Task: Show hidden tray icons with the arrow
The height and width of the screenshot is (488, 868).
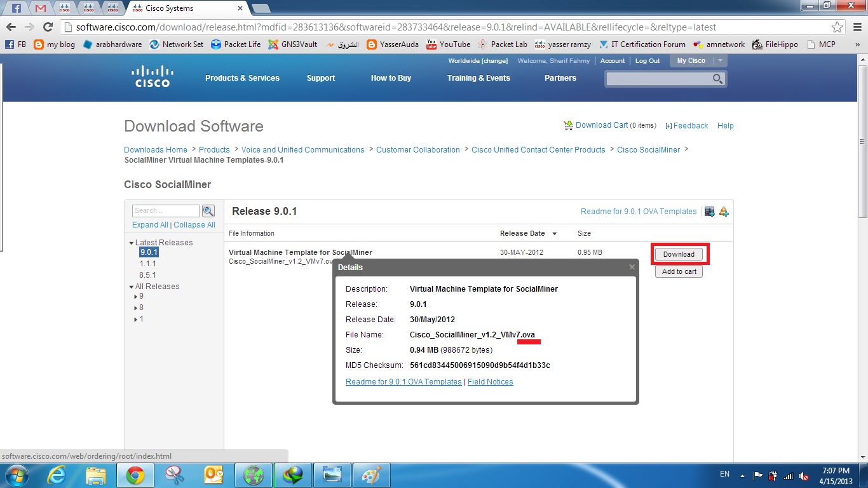Action: 742,475
